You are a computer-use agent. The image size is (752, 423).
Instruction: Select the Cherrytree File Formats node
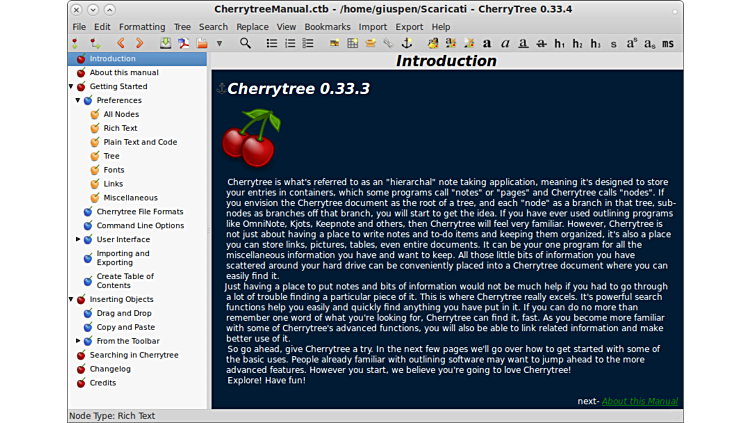(x=139, y=212)
